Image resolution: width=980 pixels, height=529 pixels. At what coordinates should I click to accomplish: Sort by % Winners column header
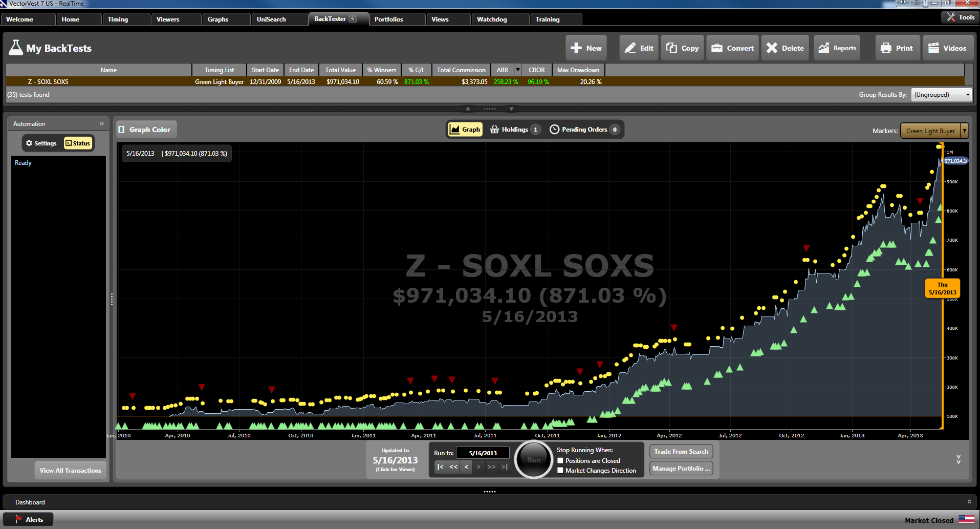click(382, 70)
